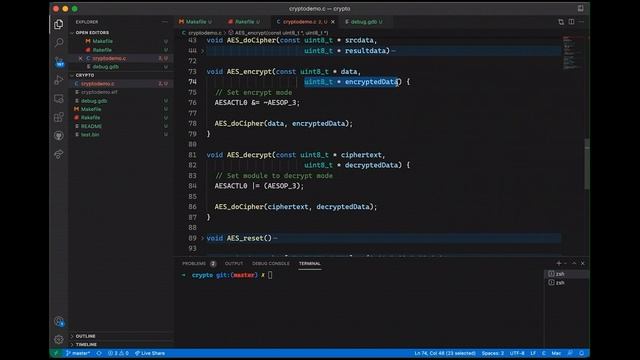Change encoding via UTF-8

click(x=517, y=353)
